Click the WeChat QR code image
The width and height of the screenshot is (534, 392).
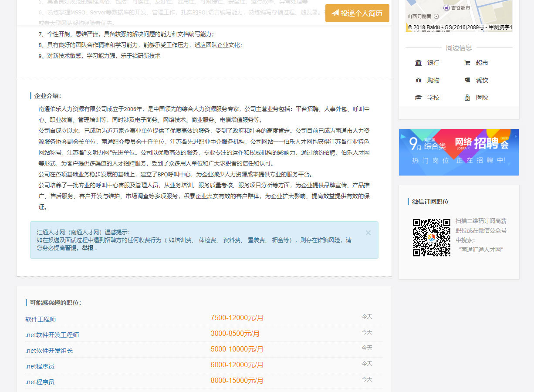[432, 237]
